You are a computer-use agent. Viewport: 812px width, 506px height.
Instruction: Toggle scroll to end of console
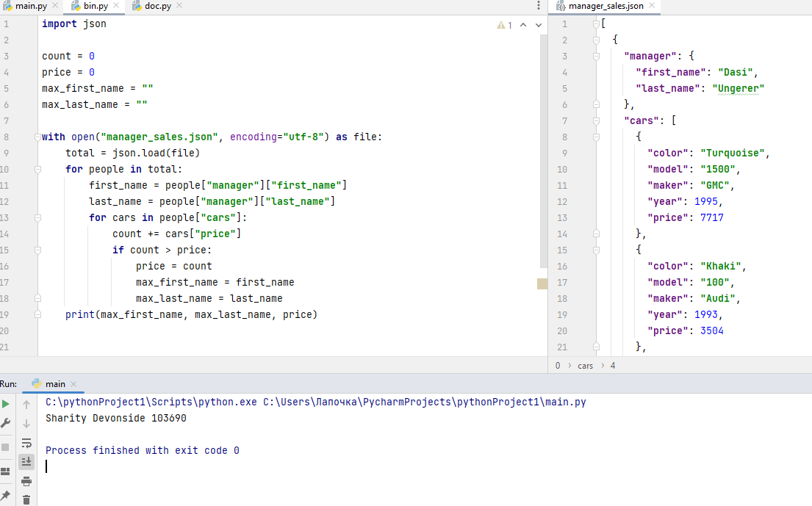pyautogui.click(x=26, y=461)
